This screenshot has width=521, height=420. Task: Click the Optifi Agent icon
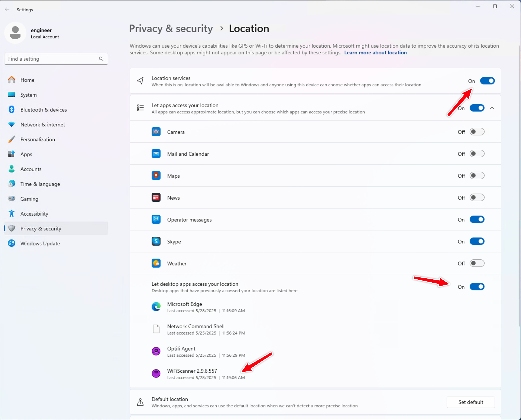tap(156, 351)
